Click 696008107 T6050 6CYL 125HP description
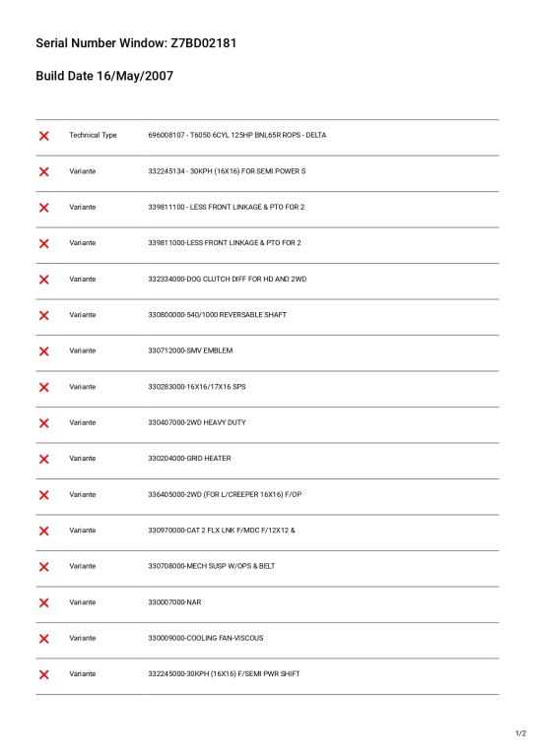 pyautogui.click(x=236, y=135)
